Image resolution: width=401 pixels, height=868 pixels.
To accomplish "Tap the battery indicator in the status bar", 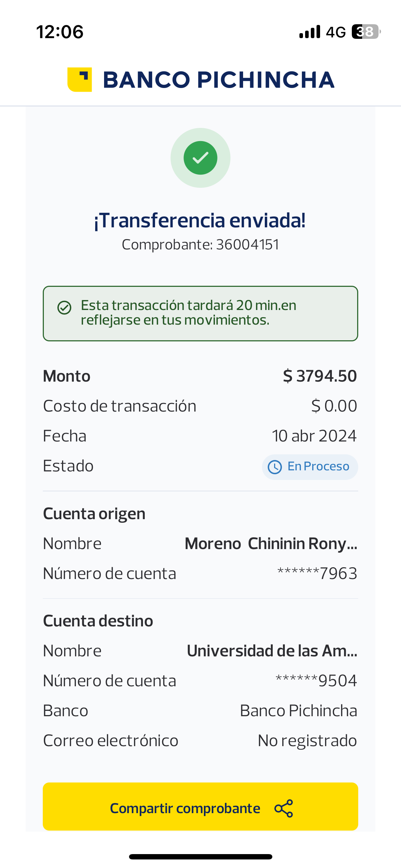I will tap(365, 32).
